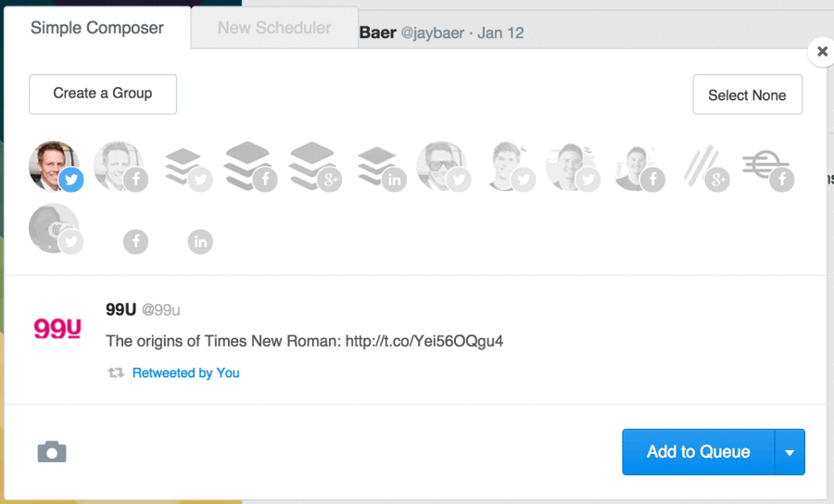The image size is (834, 504).
Task: Select the standalone LinkedIn account icon
Action: tap(200, 242)
